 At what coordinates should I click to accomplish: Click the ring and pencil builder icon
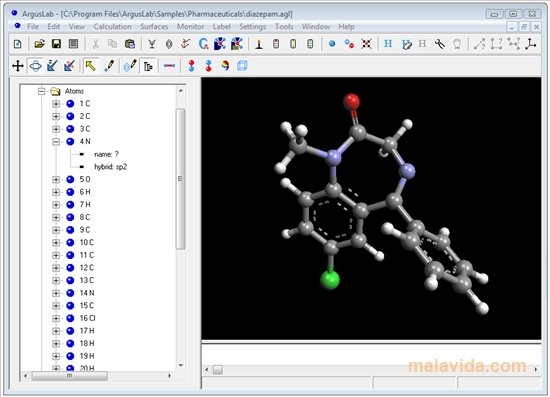click(130, 66)
